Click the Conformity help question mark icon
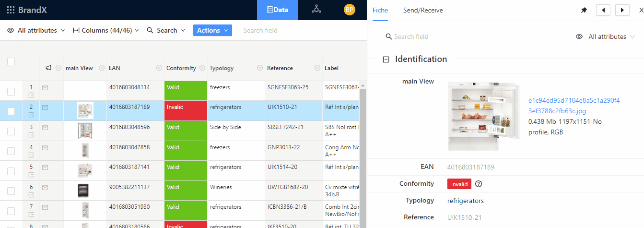 478,184
